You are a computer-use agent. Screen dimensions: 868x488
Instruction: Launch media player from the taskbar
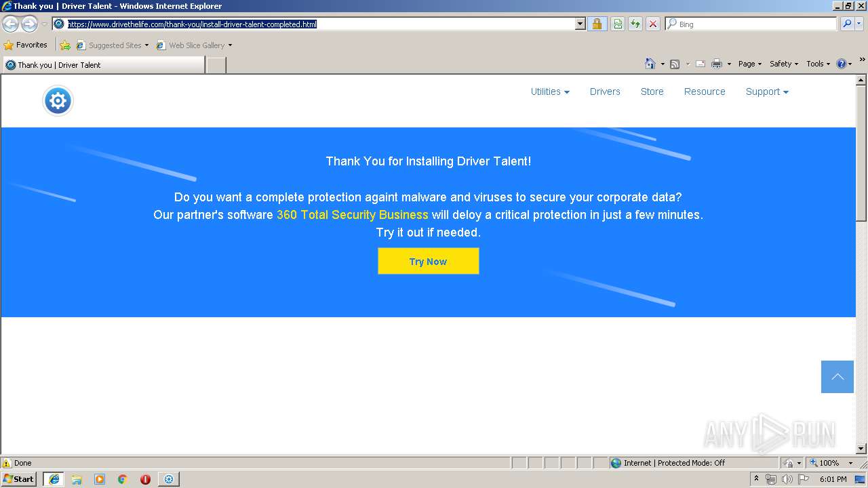(100, 479)
